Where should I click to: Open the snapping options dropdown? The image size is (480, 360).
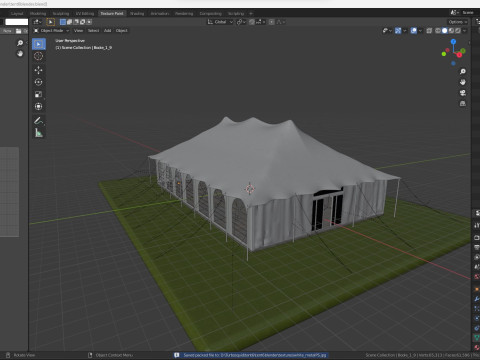tap(260, 22)
